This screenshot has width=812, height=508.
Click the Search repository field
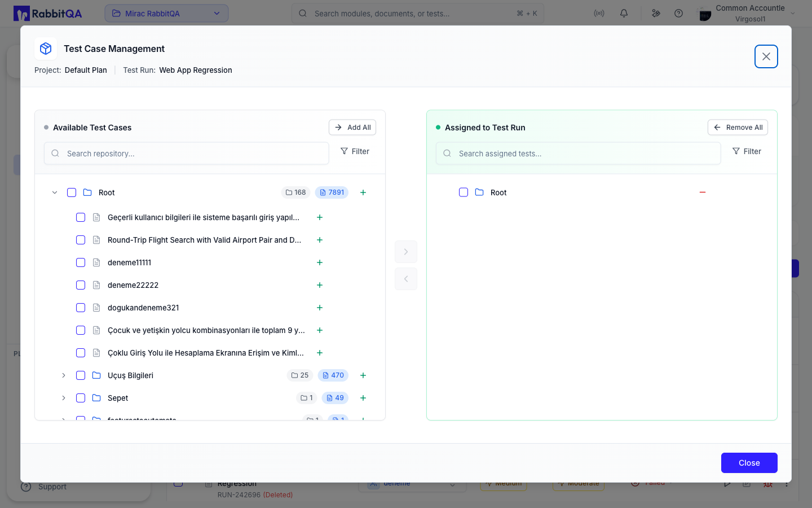click(x=187, y=154)
